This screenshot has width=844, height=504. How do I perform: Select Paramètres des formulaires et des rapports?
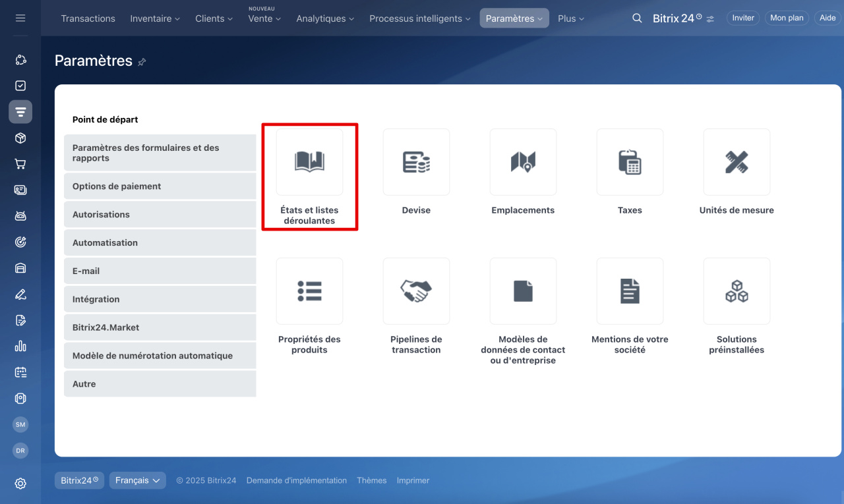(160, 153)
